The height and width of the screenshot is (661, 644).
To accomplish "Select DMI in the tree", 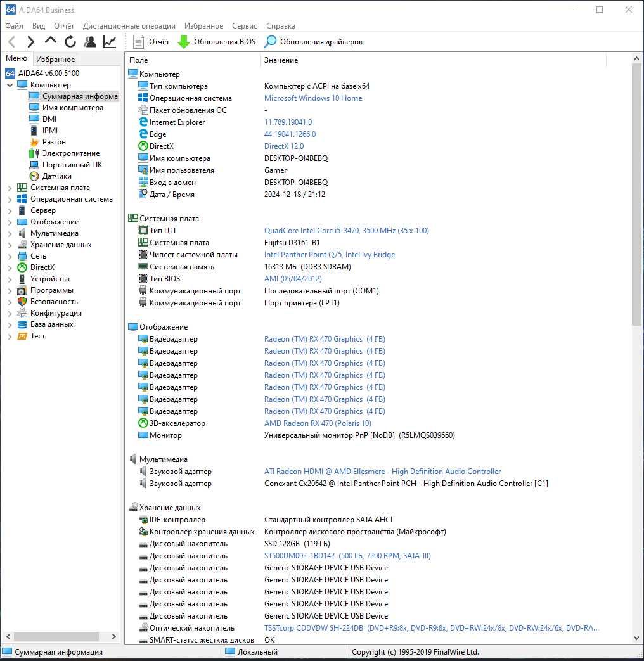I will pyautogui.click(x=49, y=119).
